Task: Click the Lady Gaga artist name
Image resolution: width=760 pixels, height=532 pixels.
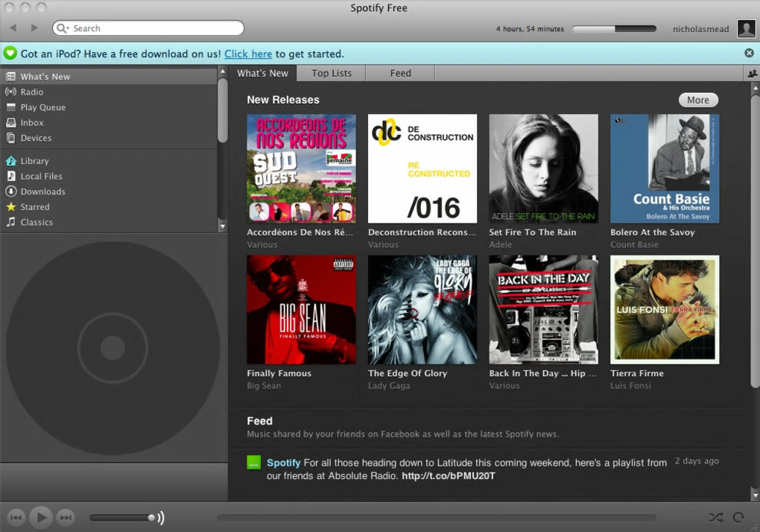Action: [389, 386]
